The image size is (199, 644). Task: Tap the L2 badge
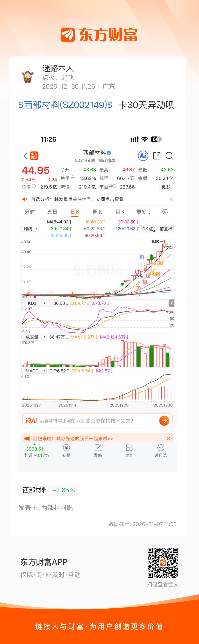(112, 161)
